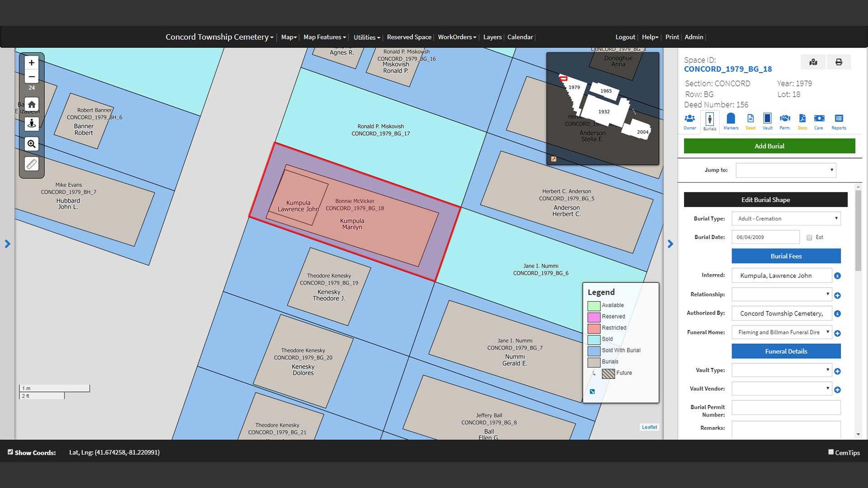Open the Utilities menu

tap(367, 37)
